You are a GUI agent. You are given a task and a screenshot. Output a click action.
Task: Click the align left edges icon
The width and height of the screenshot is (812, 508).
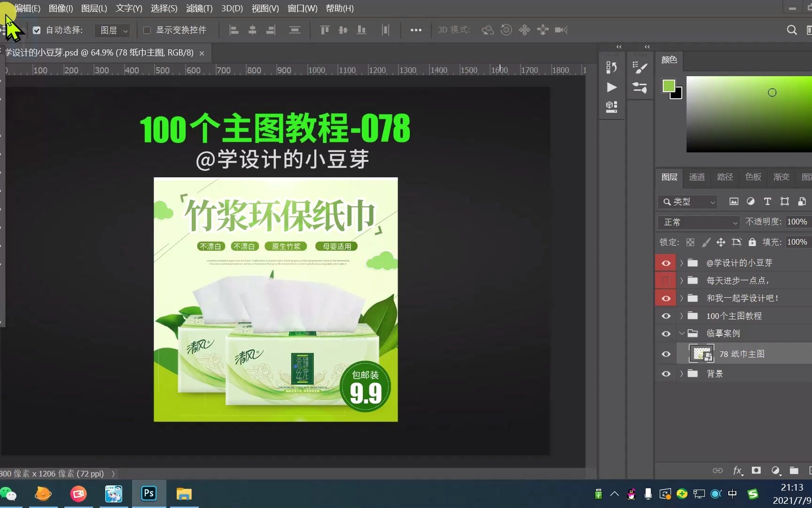pyautogui.click(x=234, y=30)
